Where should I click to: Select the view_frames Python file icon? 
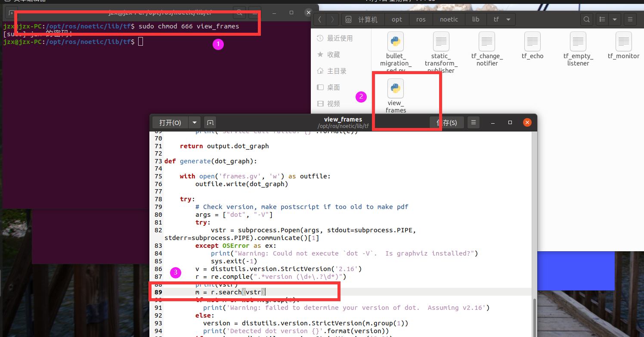(x=396, y=88)
